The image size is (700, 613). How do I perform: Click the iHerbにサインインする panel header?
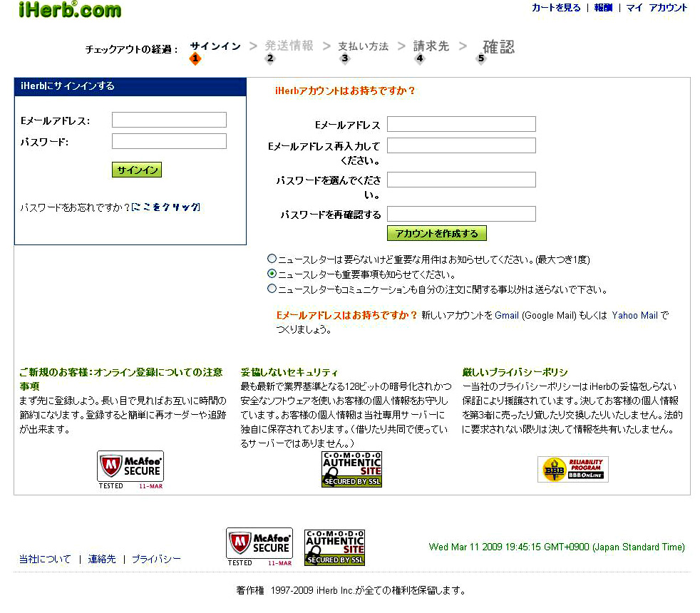[130, 87]
